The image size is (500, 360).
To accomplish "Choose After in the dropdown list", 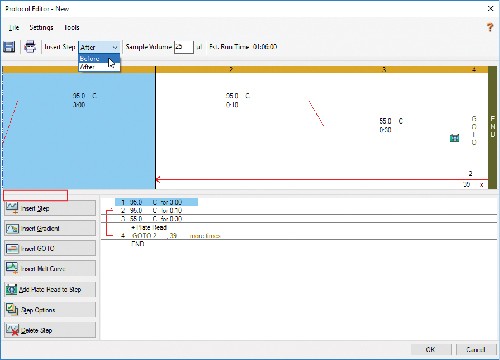I will click(99, 67).
